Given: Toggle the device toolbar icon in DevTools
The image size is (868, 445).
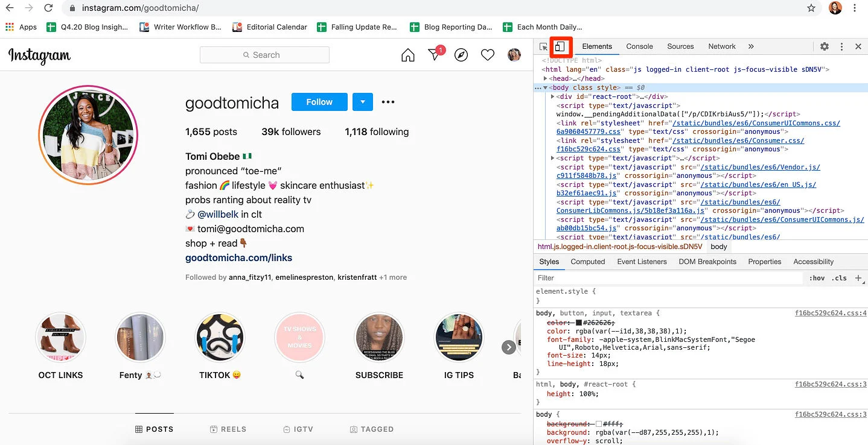Looking at the screenshot, I should 560,46.
